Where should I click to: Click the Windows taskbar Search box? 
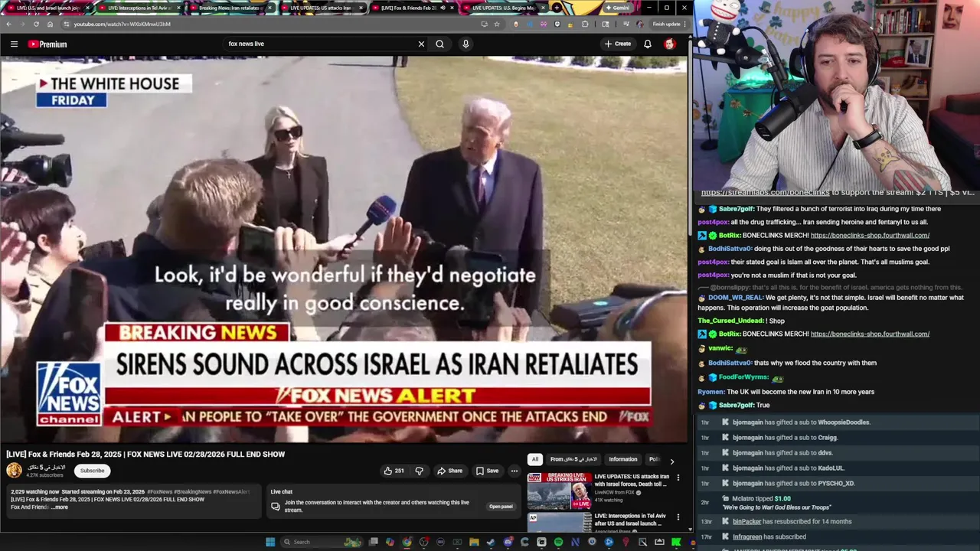322,542
